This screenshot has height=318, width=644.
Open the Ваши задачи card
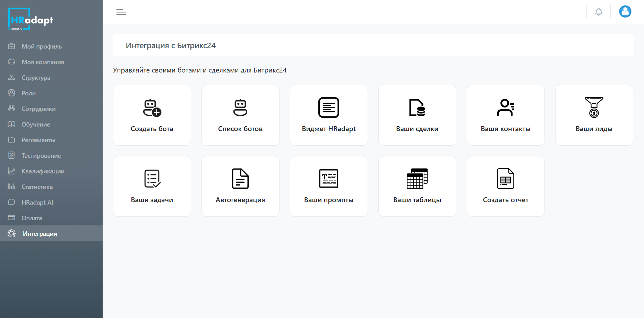coord(152,186)
